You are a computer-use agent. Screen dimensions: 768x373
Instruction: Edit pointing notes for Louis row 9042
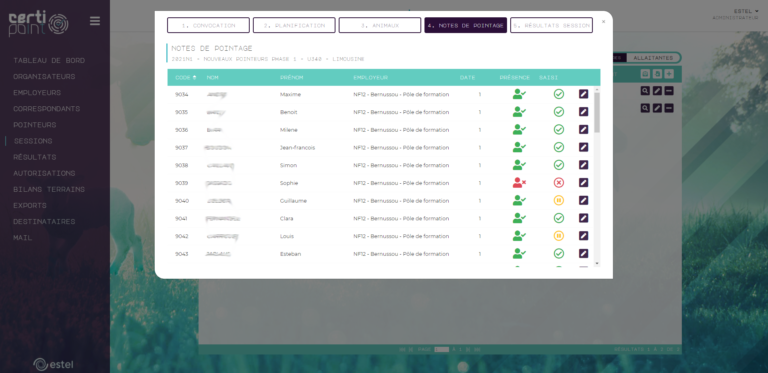[583, 236]
